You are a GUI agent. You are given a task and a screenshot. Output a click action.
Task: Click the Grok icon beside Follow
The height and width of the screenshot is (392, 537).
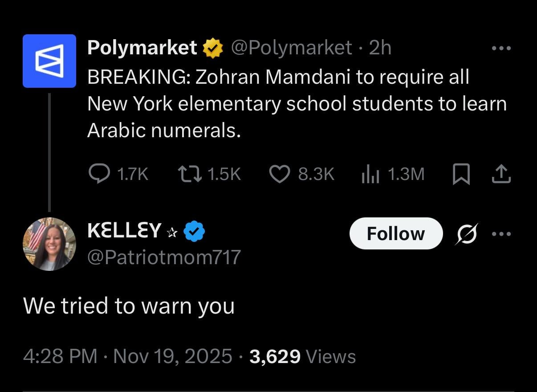467,233
